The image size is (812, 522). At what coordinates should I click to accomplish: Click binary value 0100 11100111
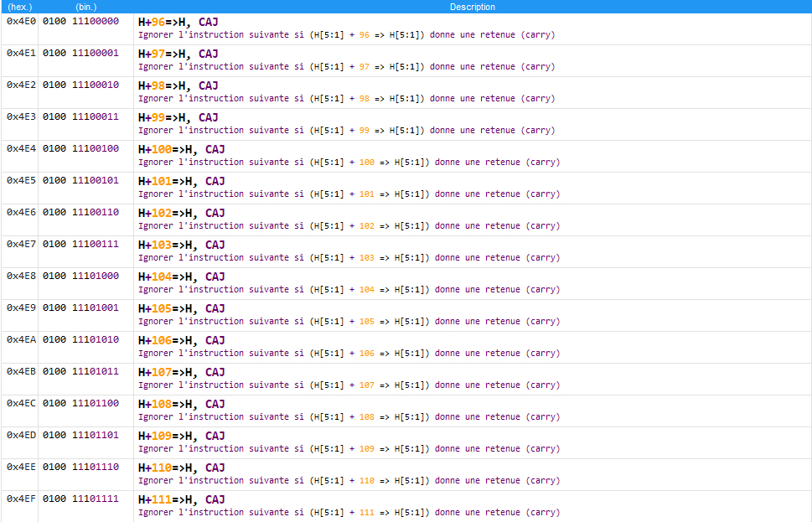point(80,244)
